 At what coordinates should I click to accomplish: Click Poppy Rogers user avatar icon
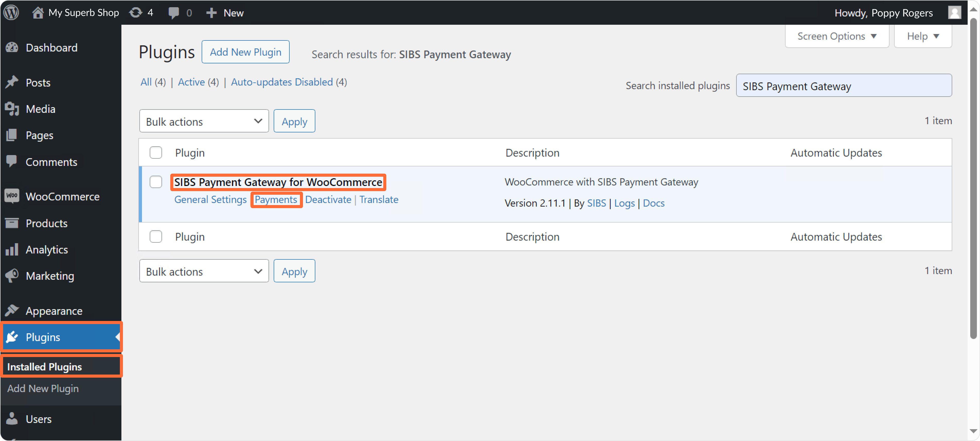coord(954,13)
